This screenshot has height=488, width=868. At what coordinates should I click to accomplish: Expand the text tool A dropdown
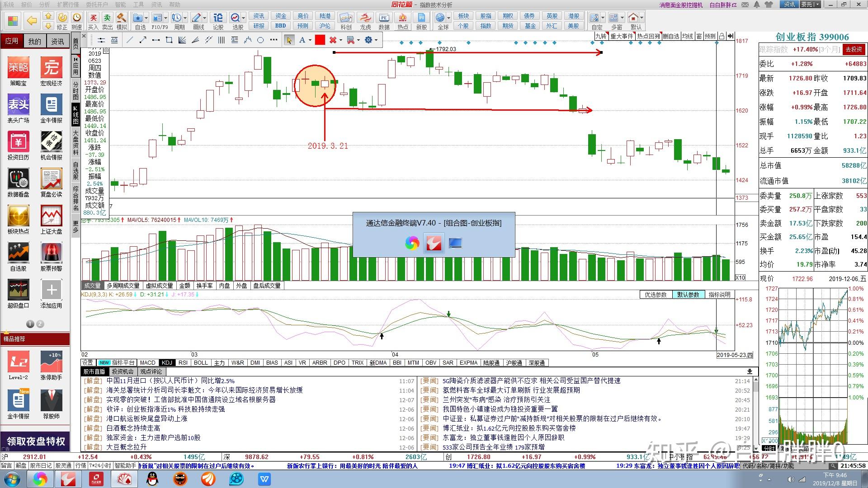(310, 40)
